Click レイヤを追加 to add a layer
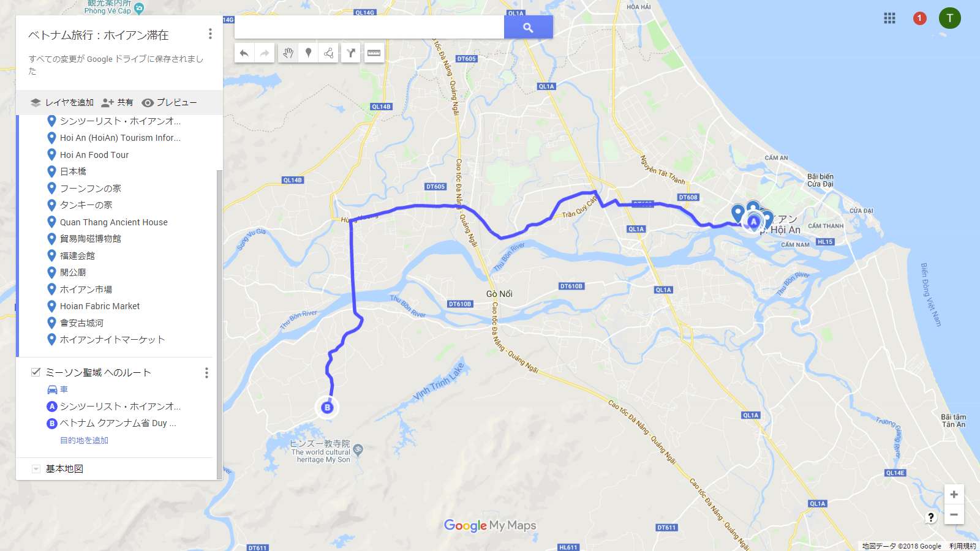 [62, 102]
